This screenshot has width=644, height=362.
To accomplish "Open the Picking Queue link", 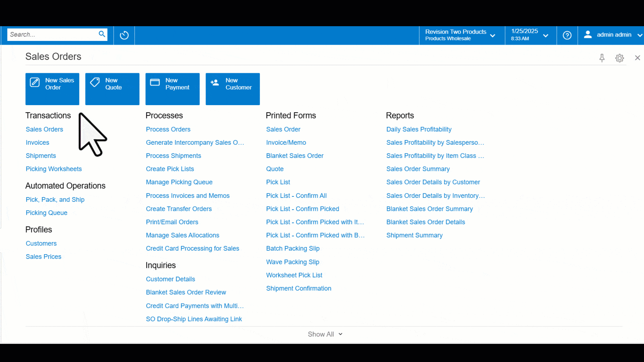I will [47, 213].
